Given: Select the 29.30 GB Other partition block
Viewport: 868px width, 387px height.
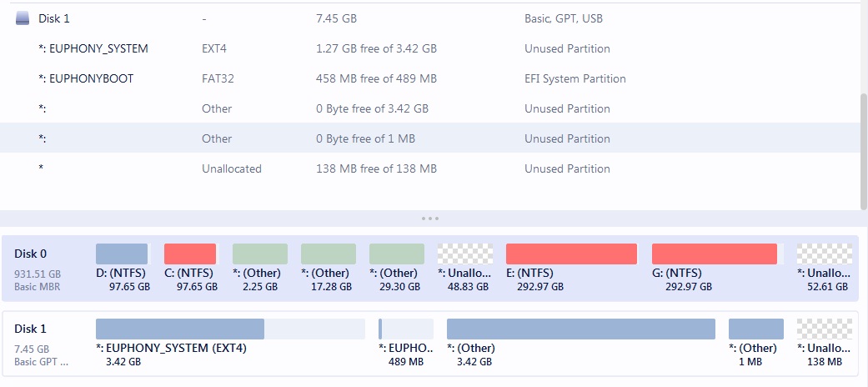Looking at the screenshot, I should point(397,254).
